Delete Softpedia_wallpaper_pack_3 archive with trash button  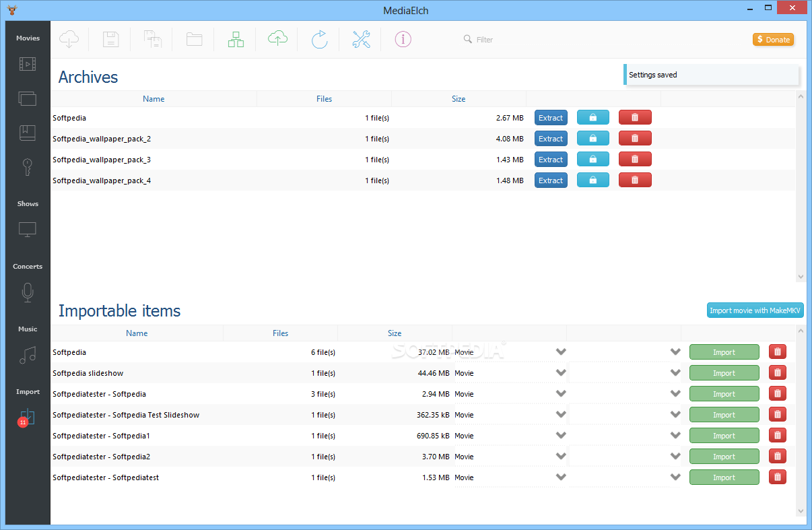pyautogui.click(x=635, y=160)
